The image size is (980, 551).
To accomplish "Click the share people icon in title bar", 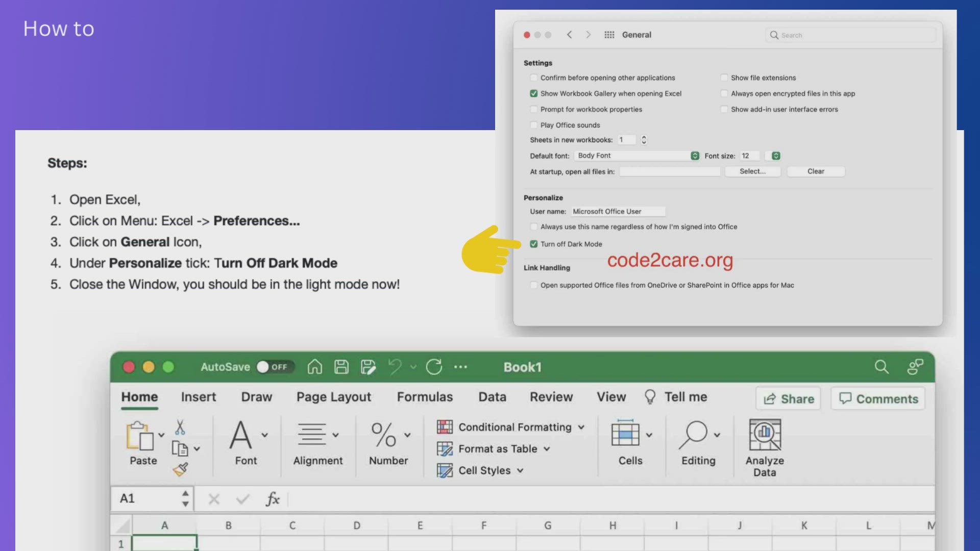I will (915, 366).
